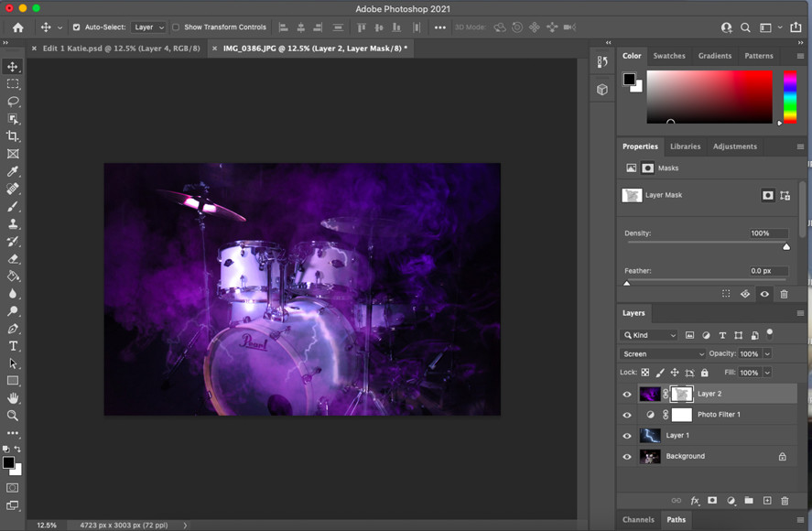Image resolution: width=812 pixels, height=531 pixels.
Task: Open the Screen blend mode dropdown
Action: [664, 353]
